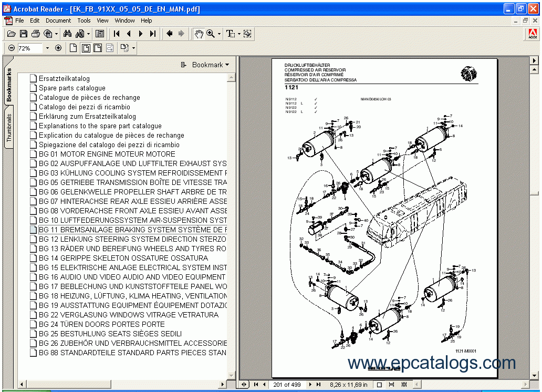
Task: Print the document using the printer icon
Action: (36, 34)
